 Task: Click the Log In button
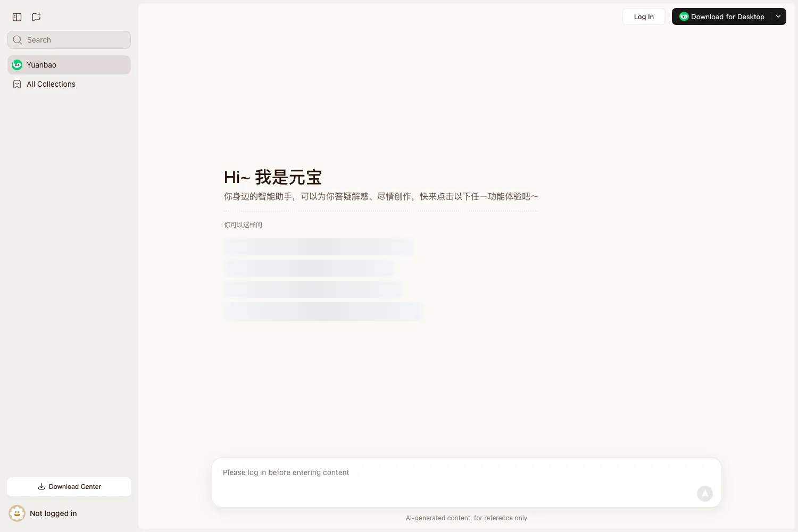[644, 16]
